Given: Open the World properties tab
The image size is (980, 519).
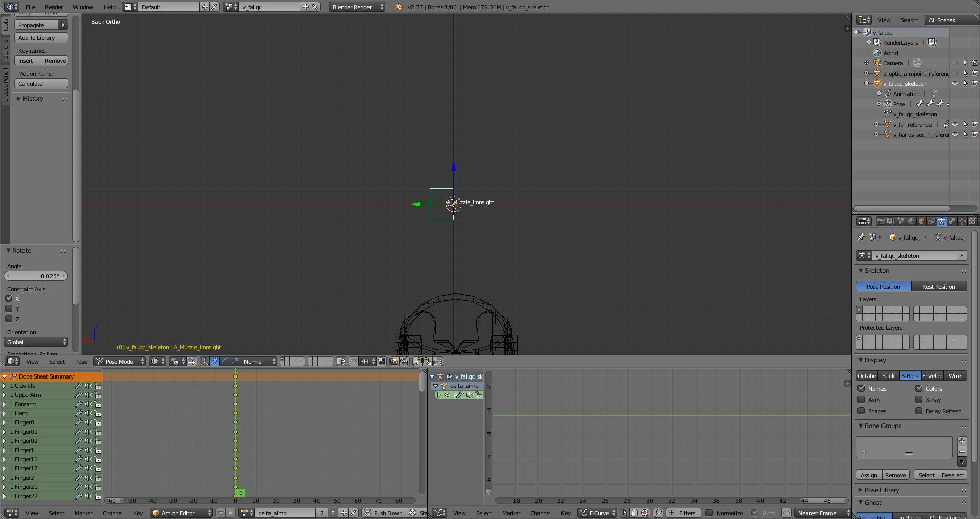Looking at the screenshot, I should [911, 221].
